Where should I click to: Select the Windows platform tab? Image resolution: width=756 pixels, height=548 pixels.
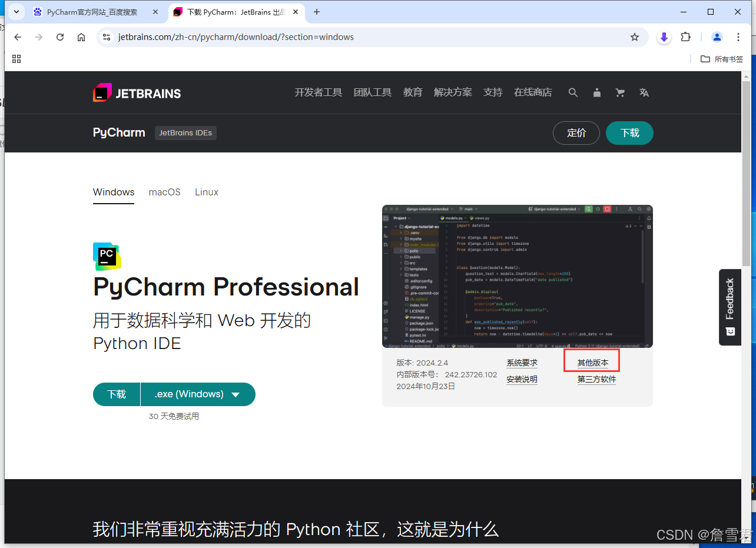pyautogui.click(x=114, y=192)
